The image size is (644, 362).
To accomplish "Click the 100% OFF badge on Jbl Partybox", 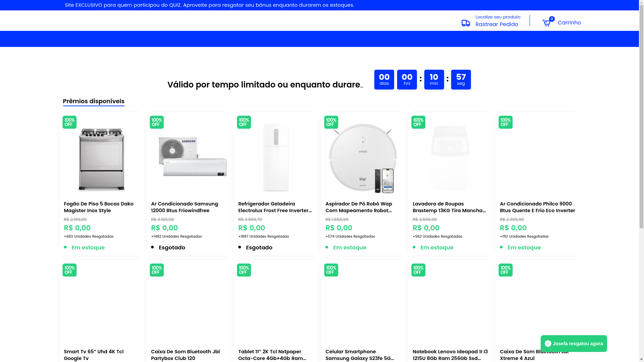I will point(157,270).
